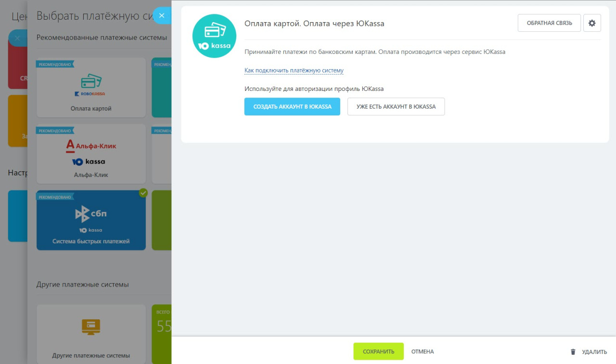Open the Другие платежные системы card

91,334
